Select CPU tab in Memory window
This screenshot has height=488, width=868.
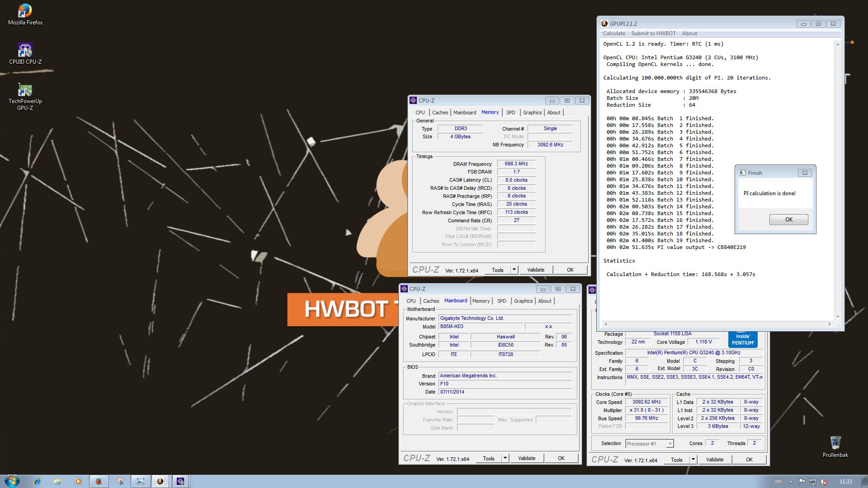pos(420,113)
